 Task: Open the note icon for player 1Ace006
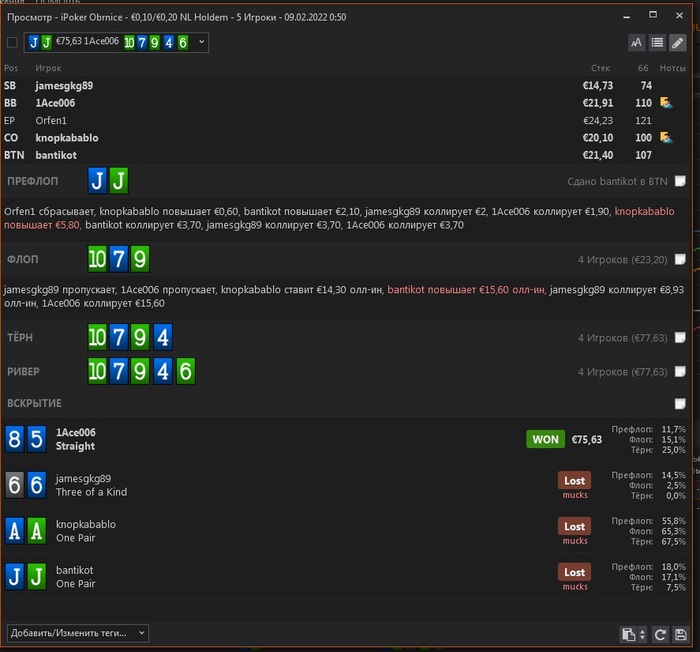point(666,103)
